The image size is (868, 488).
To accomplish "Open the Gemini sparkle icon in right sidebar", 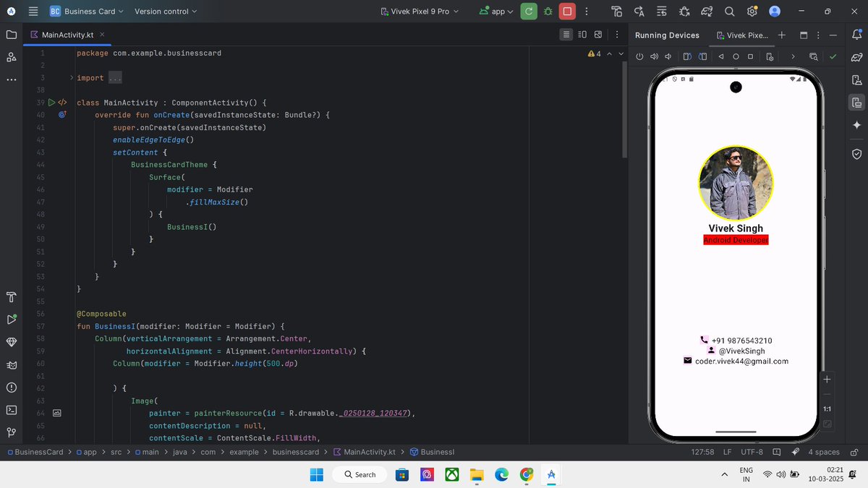I will tap(857, 124).
